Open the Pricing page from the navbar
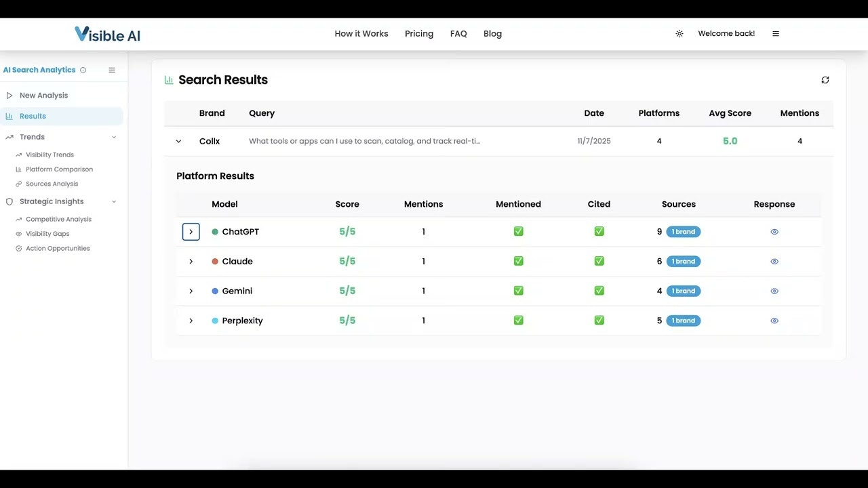This screenshot has width=868, height=488. [x=419, y=33]
